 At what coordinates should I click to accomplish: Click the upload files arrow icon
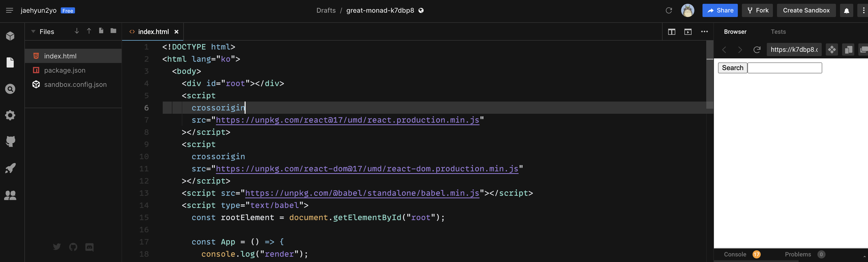coord(89,31)
